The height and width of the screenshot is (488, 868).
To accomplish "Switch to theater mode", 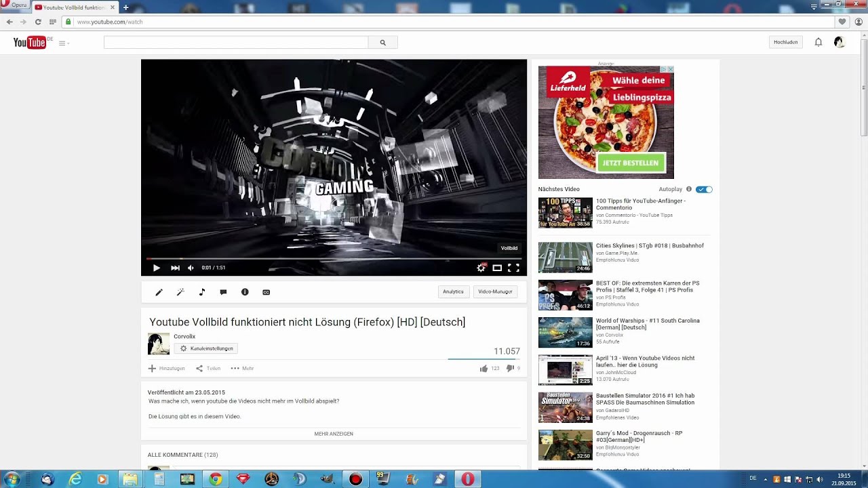I will tap(497, 268).
